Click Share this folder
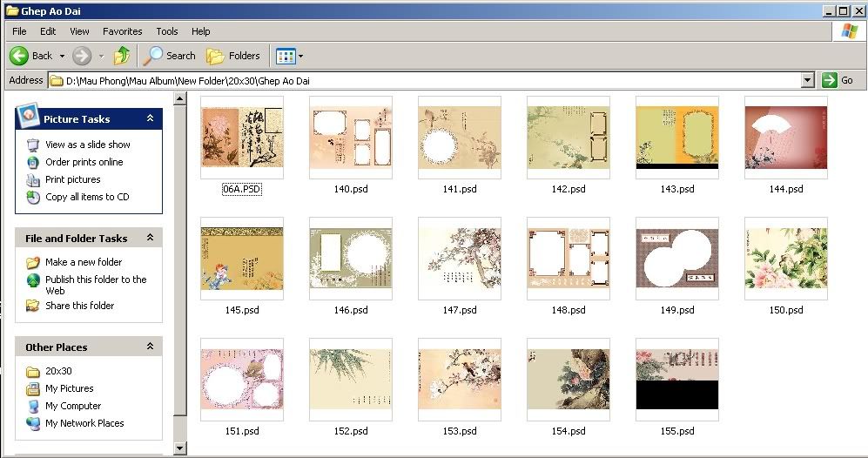 [x=80, y=306]
